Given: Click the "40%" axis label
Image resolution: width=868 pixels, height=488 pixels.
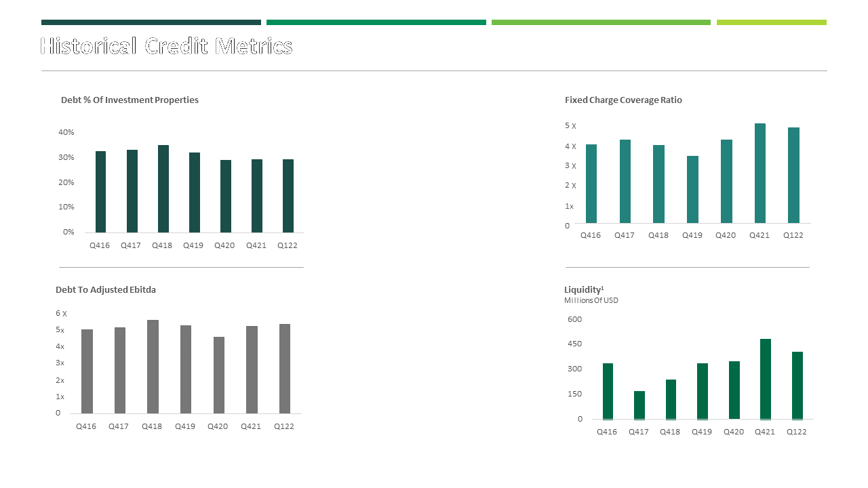Looking at the screenshot, I should point(66,132).
